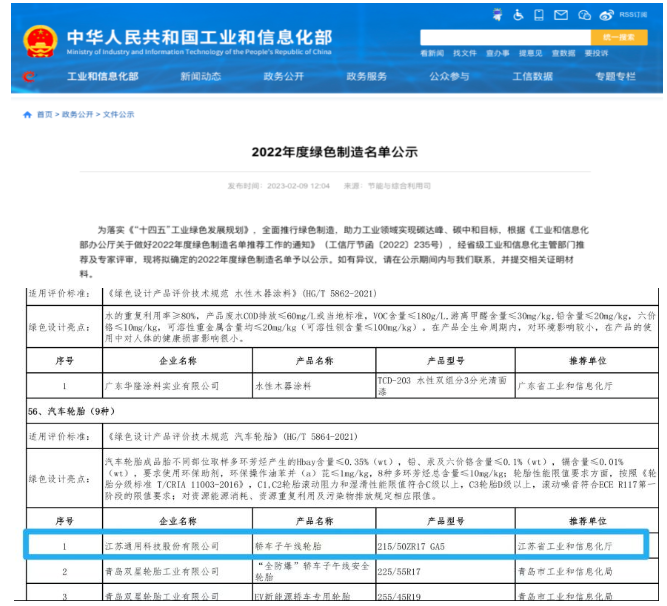Click the standard text HG/T 5864-2021

pos(322,436)
